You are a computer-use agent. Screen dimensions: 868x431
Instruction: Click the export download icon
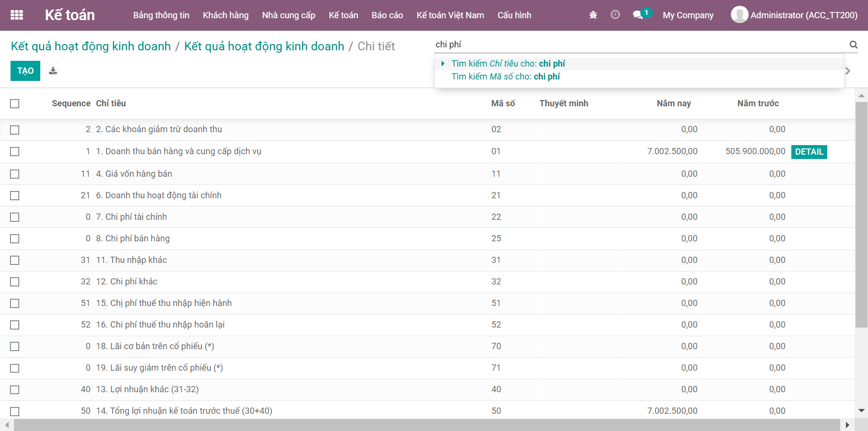click(x=53, y=71)
